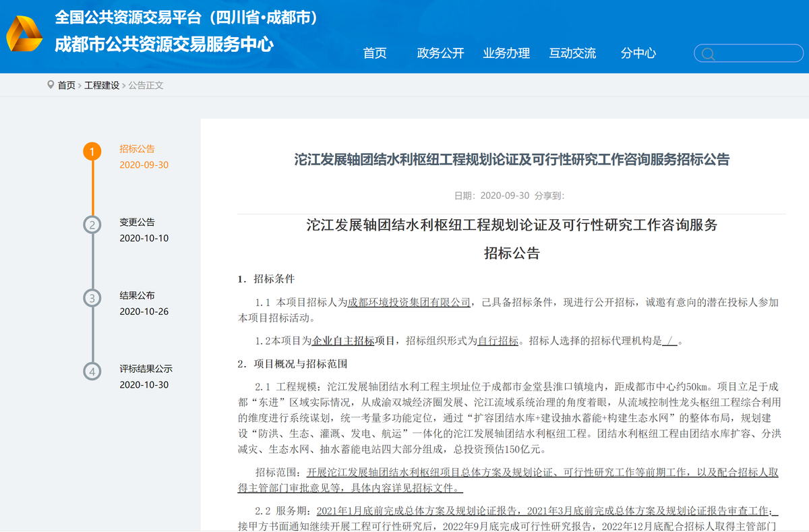The width and height of the screenshot is (809, 532).
Task: Expand the 分中心 navigation menu
Action: tap(638, 53)
